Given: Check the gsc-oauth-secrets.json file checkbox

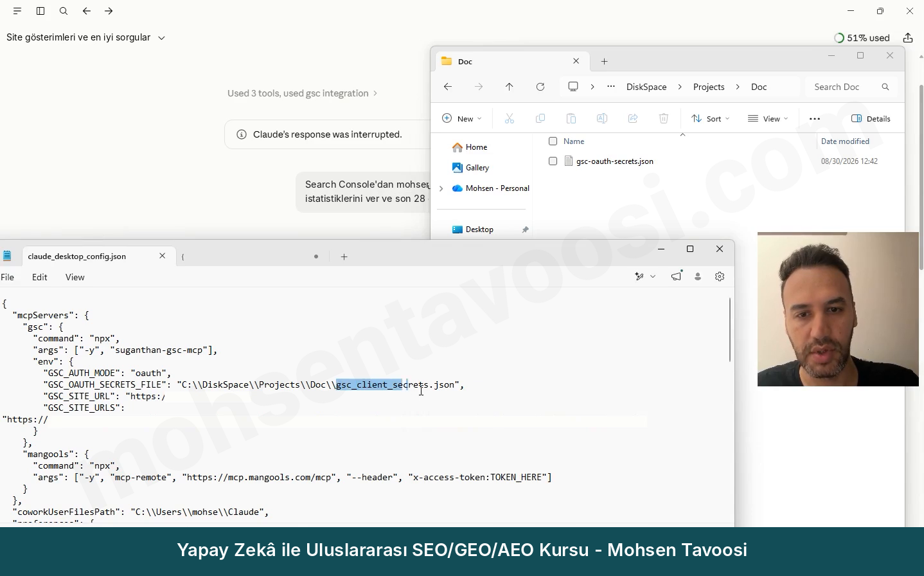Looking at the screenshot, I should coord(553,161).
